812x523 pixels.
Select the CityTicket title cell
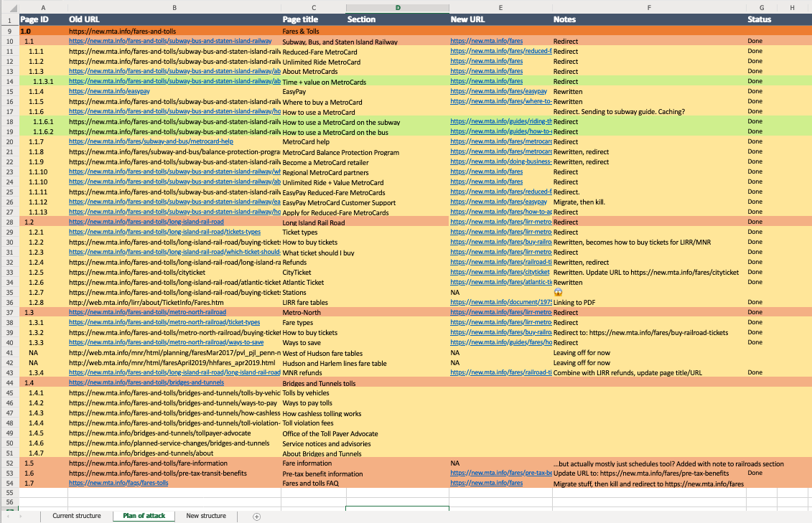314,273
